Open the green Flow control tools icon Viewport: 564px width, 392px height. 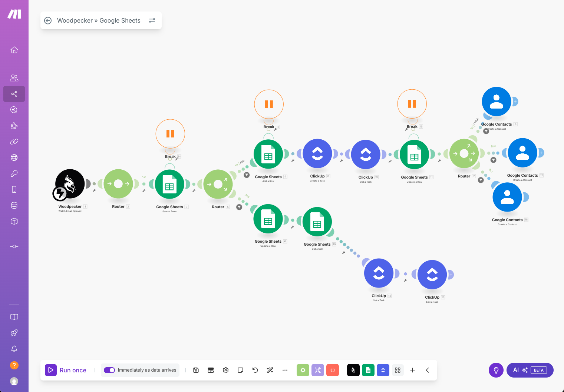pos(303,370)
